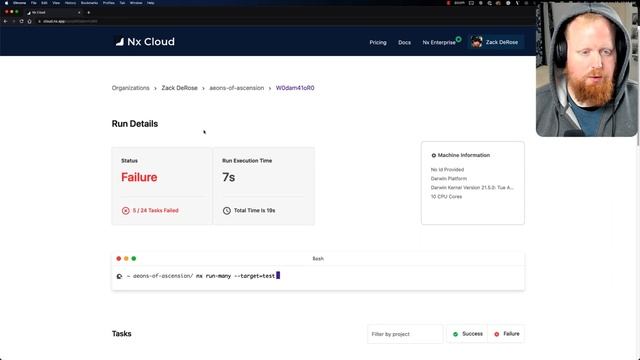Click the Machine Information chip icon
This screenshot has height=360, width=640.
(433, 156)
